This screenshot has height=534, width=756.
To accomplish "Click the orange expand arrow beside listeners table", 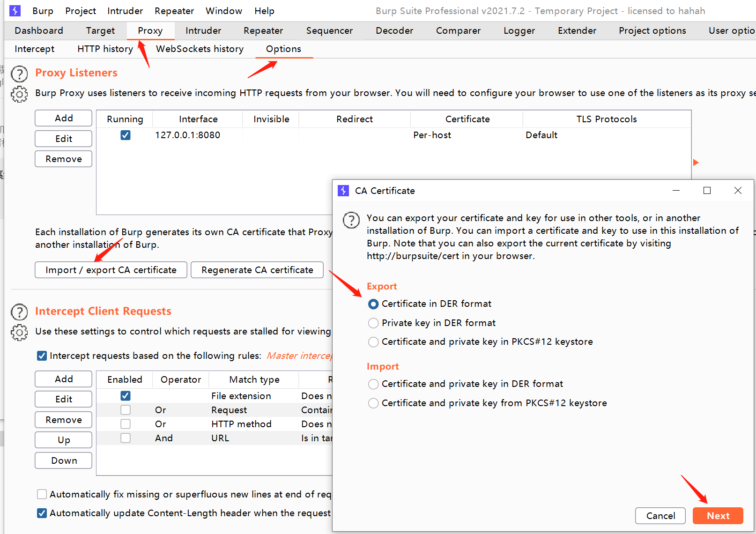I will 696,163.
